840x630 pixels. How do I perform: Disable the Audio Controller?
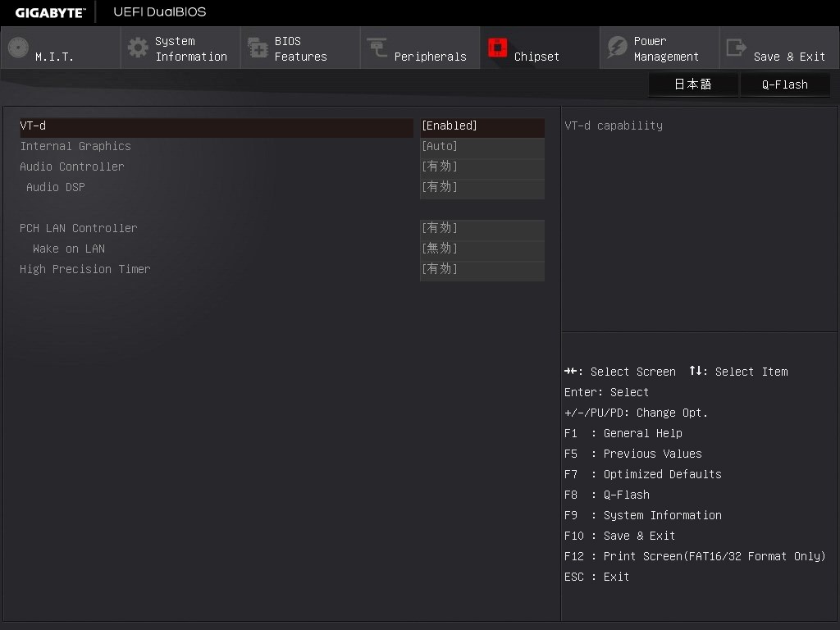pos(482,166)
